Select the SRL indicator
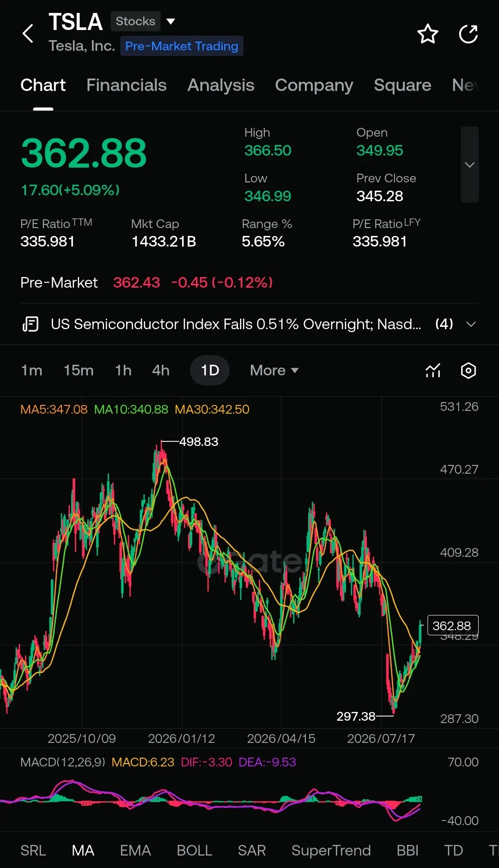The height and width of the screenshot is (868, 499). [x=33, y=850]
